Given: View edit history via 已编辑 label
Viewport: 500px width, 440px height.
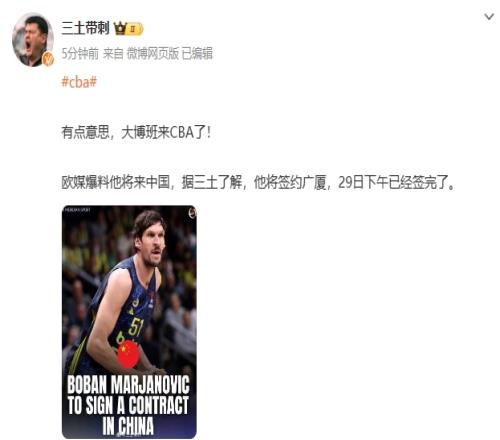Looking at the screenshot, I should coord(197,53).
